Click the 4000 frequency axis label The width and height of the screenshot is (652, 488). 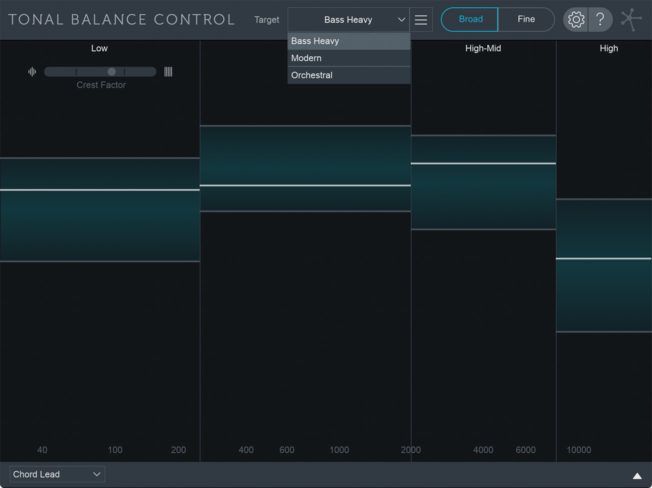(483, 450)
